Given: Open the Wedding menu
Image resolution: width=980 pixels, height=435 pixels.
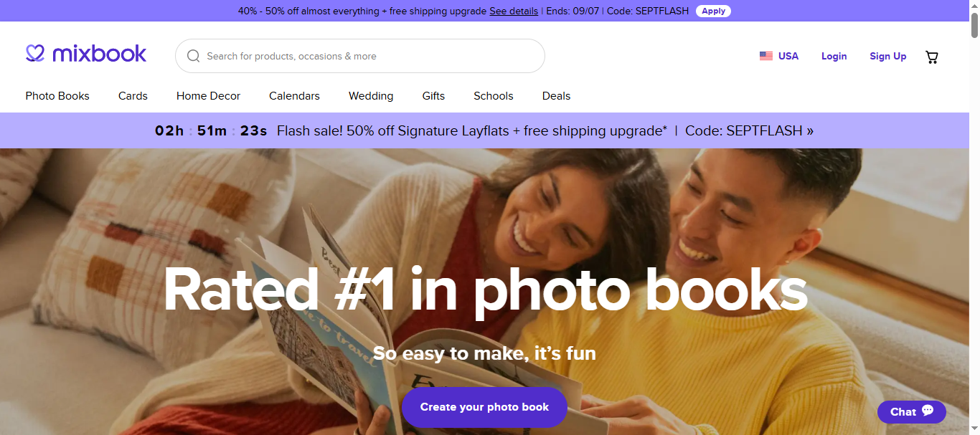Looking at the screenshot, I should click(x=371, y=96).
